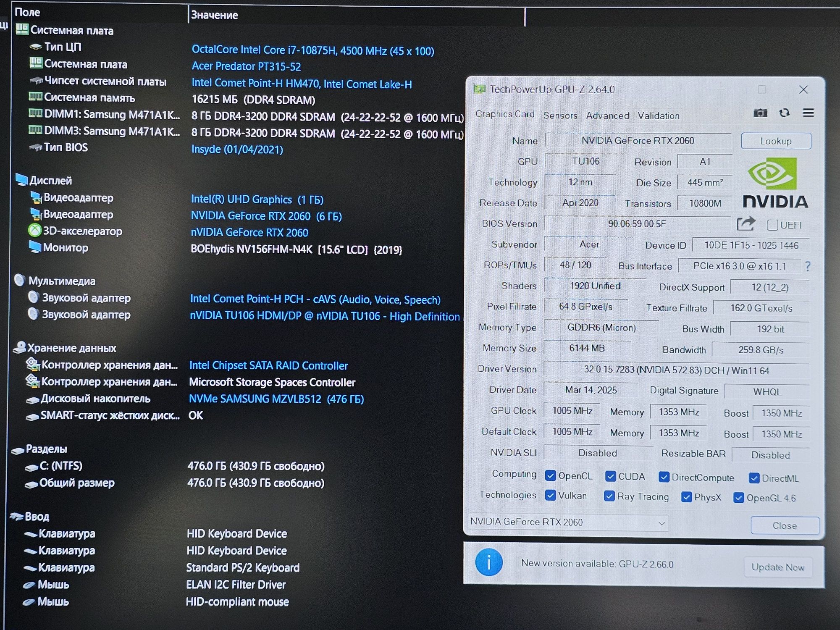Open the Intel(R) UHD Graphics link

pyautogui.click(x=257, y=199)
